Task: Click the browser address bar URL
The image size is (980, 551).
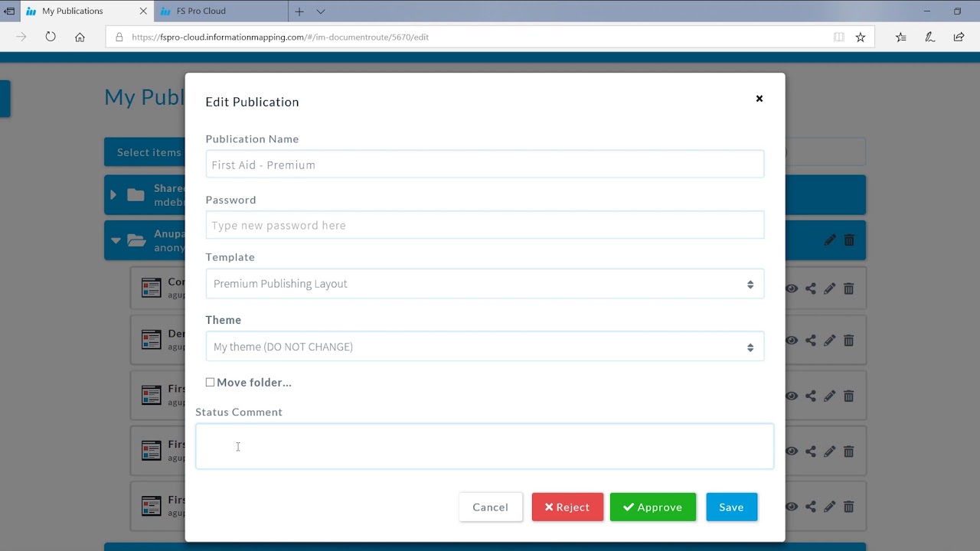Action: (x=280, y=37)
